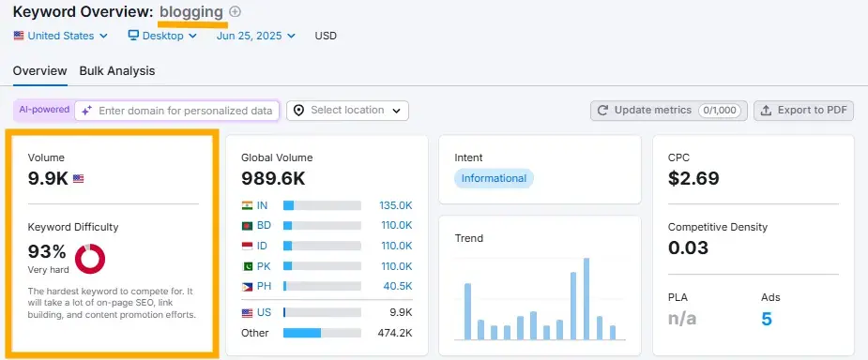Click the 110.0K volume for BD
The height and width of the screenshot is (360, 868).
tap(396, 226)
